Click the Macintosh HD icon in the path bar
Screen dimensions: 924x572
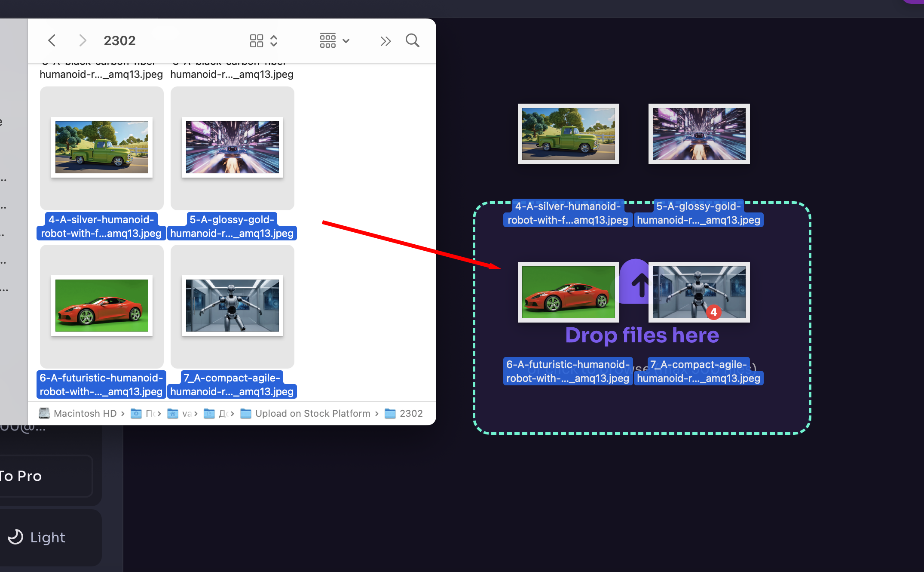pos(44,413)
